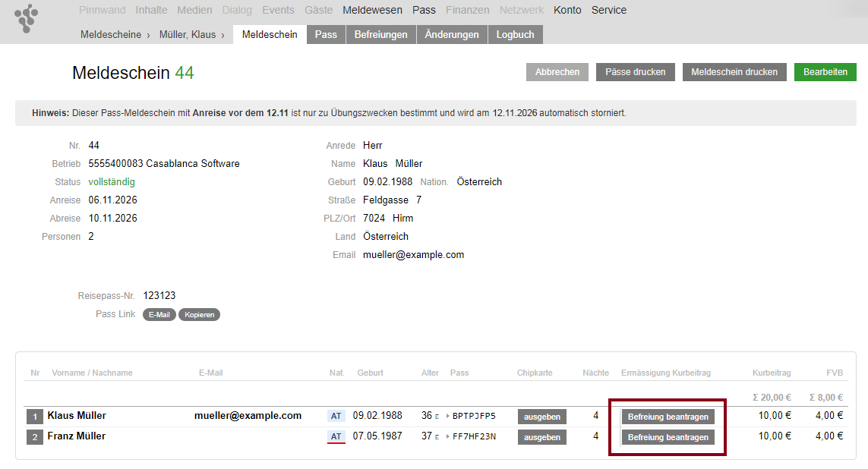This screenshot has height=469, width=868.
Task: Open the Logbuch tab
Action: point(515,35)
